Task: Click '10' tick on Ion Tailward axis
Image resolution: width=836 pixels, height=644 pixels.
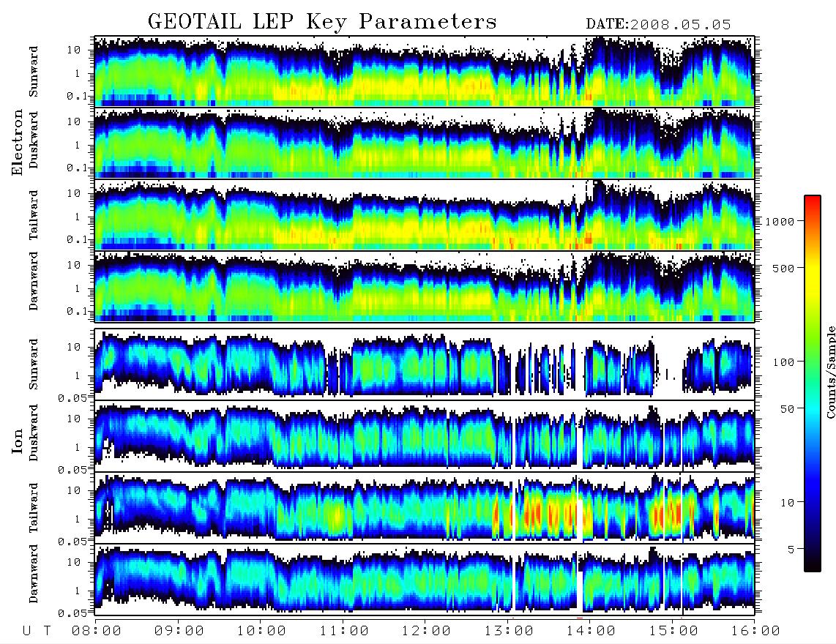Action: [74, 490]
